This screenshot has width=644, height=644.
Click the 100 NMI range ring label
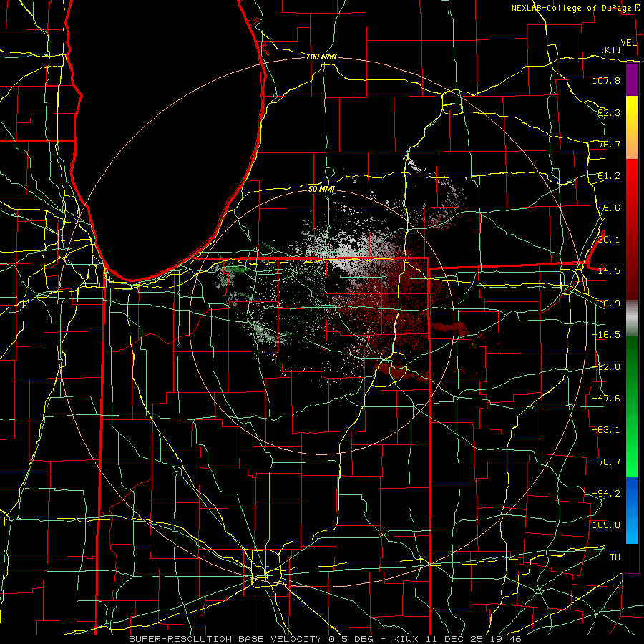321,57
